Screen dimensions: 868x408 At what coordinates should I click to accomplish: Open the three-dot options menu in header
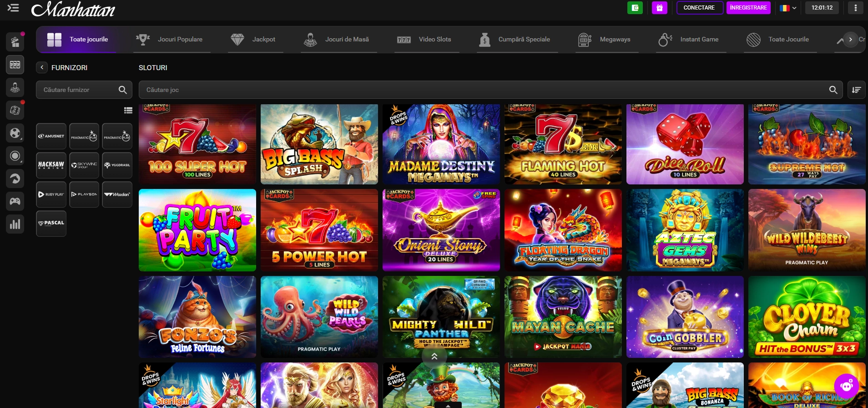pos(855,8)
